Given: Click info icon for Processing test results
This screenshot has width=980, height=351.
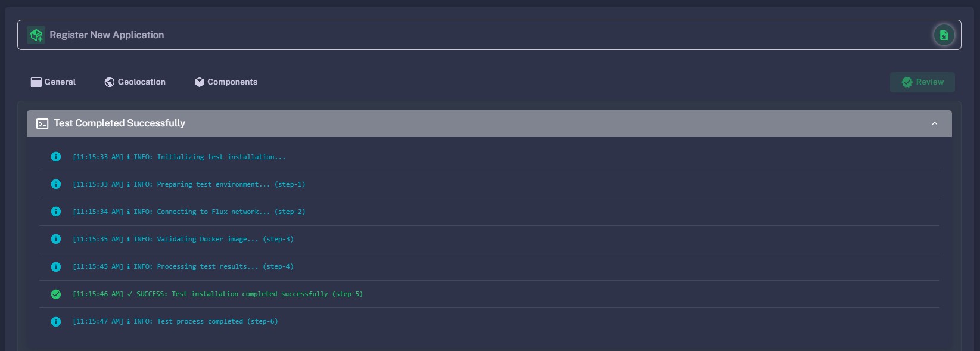Looking at the screenshot, I should point(56,267).
